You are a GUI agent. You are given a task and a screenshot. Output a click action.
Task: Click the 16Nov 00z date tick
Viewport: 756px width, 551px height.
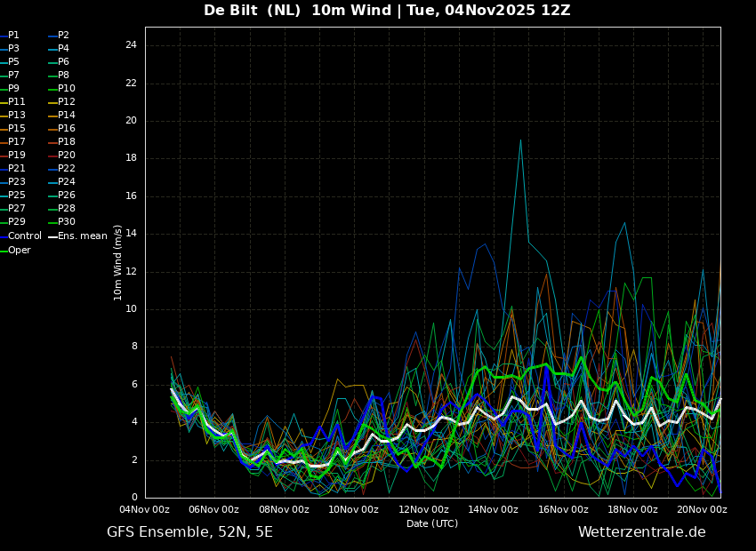(x=563, y=509)
